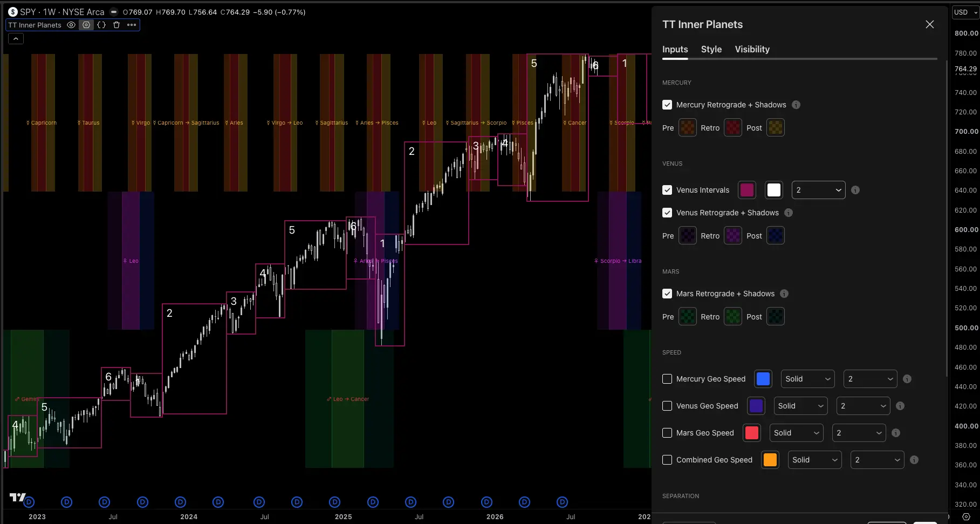Open the USD currency dropdown
This screenshot has width=980, height=524.
pyautogui.click(x=965, y=12)
